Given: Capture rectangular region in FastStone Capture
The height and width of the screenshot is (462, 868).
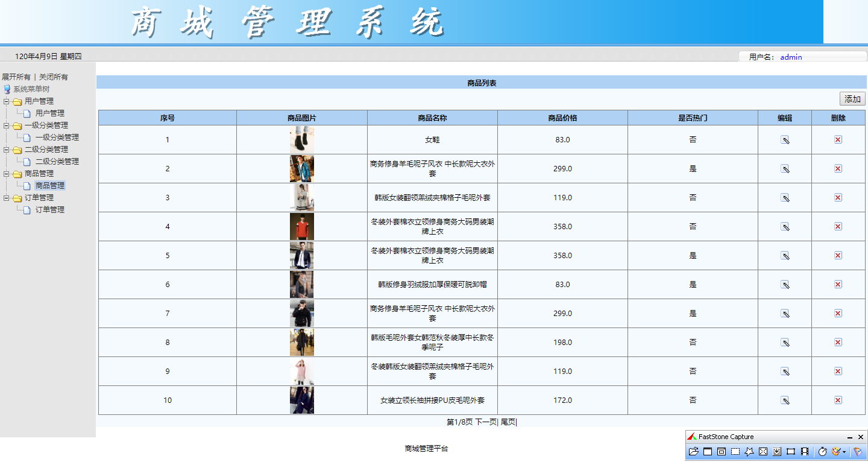Looking at the screenshot, I should pos(735,452).
